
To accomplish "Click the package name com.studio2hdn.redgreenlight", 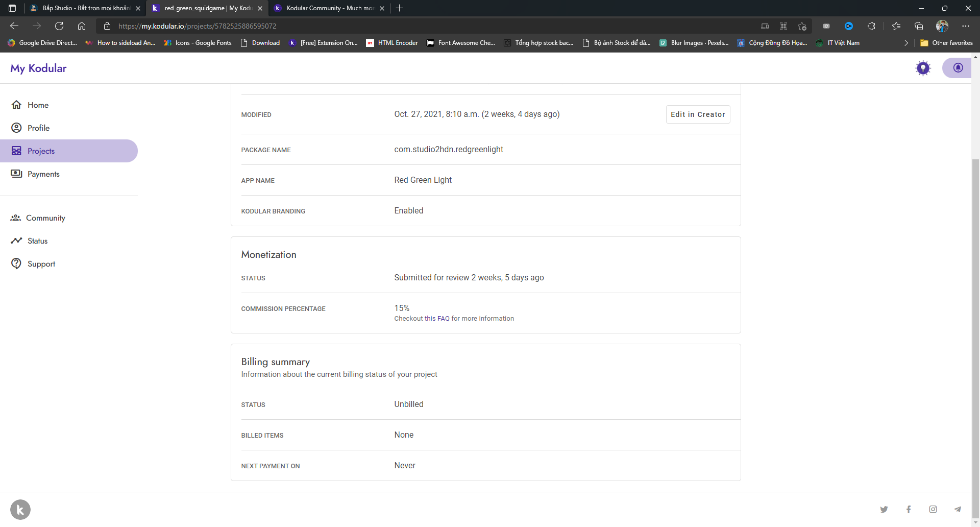I will 449,149.
